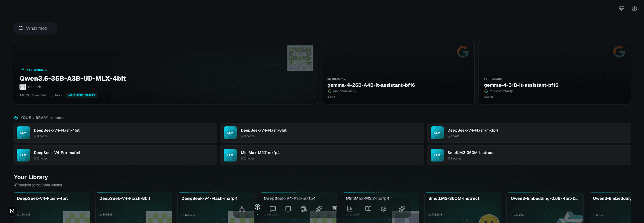Click the '66 likes' text

(x=56, y=95)
